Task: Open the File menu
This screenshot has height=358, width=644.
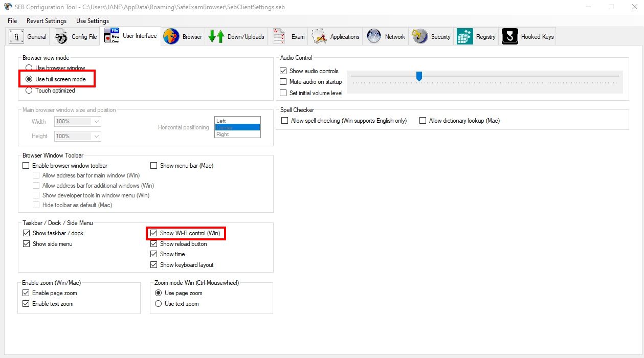Action: coord(12,21)
